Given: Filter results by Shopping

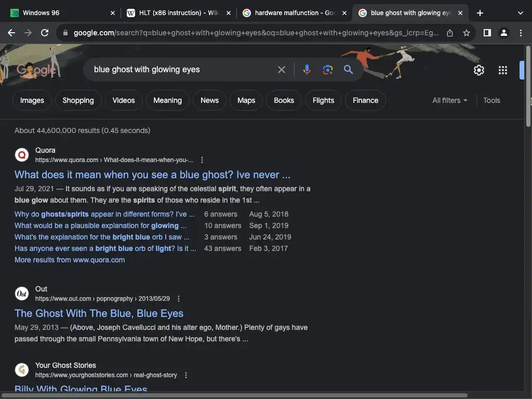Looking at the screenshot, I should coord(78,100).
